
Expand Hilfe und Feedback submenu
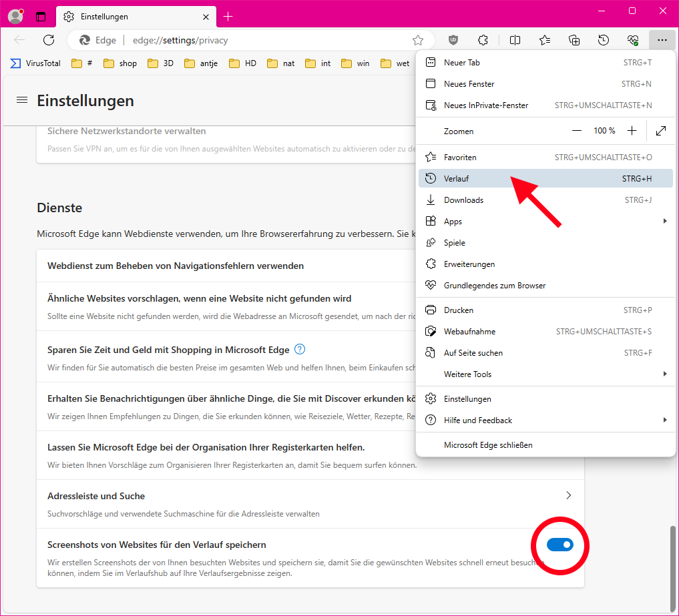pos(545,420)
